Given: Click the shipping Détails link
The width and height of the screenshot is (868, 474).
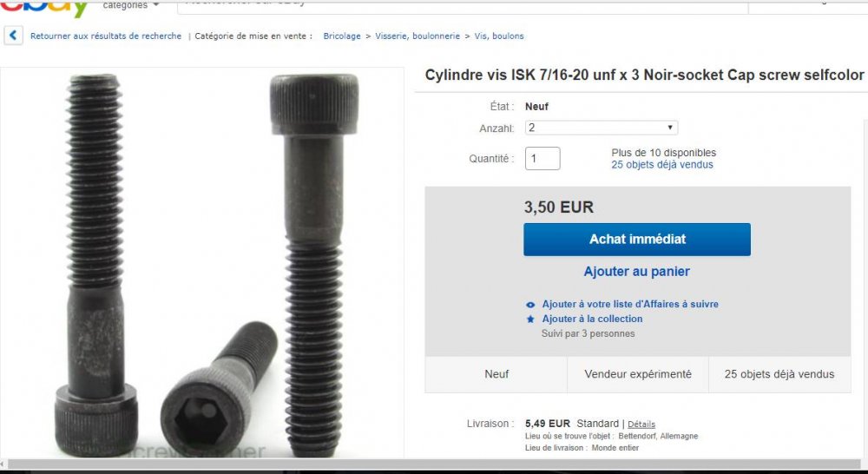Looking at the screenshot, I should pyautogui.click(x=641, y=425).
